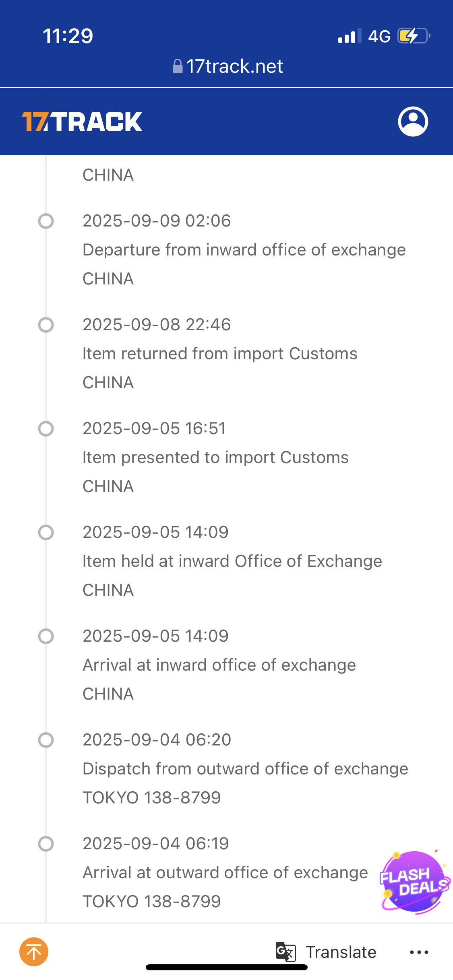The width and height of the screenshot is (453, 980).
Task: Tap the lock icon beside 17track.net
Action: pos(177,66)
